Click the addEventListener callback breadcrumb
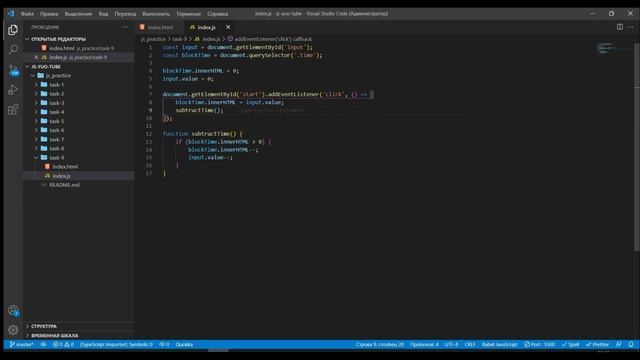This screenshot has width=640, height=360. (270, 39)
